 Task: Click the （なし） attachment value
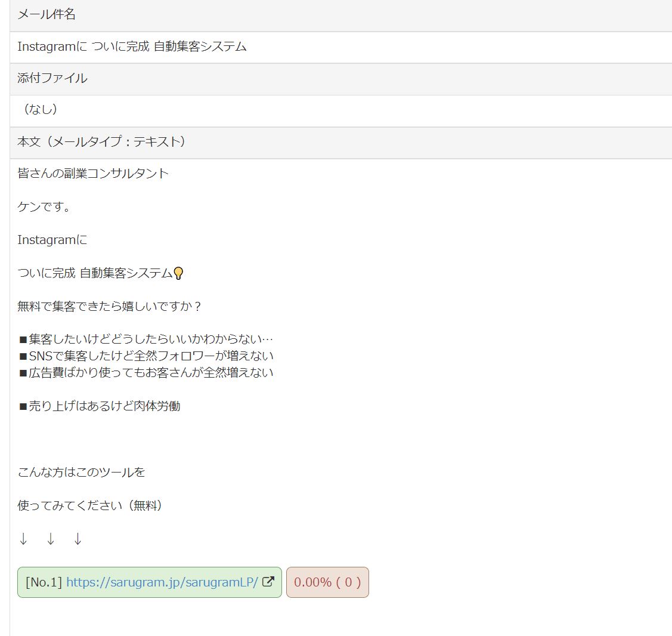coord(41,109)
